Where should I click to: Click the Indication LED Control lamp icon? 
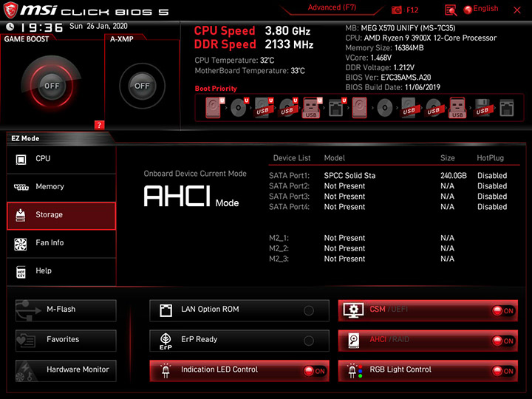166,371
